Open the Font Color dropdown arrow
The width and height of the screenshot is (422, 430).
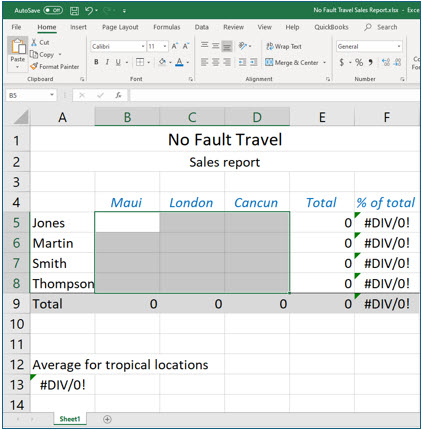click(188, 62)
